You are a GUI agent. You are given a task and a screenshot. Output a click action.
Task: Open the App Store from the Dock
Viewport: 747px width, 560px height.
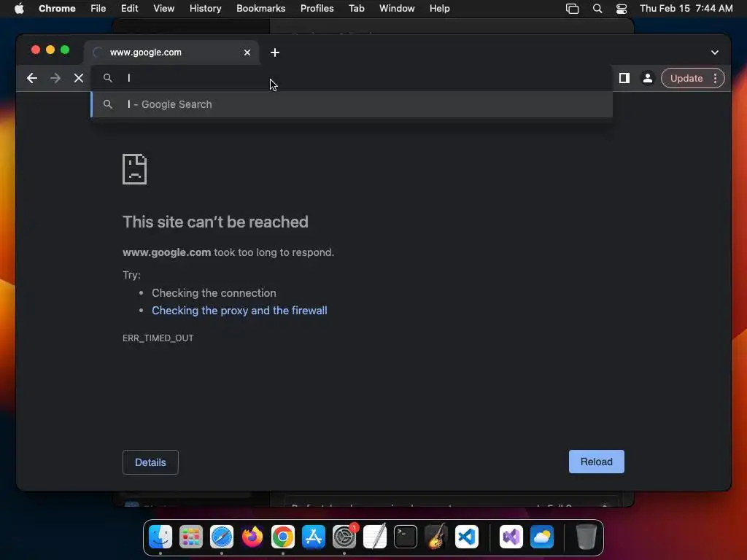click(314, 537)
